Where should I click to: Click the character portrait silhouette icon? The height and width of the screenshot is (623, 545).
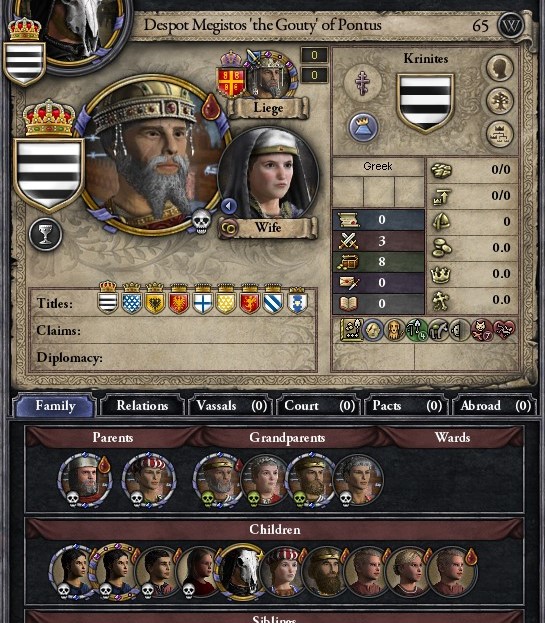point(500,68)
